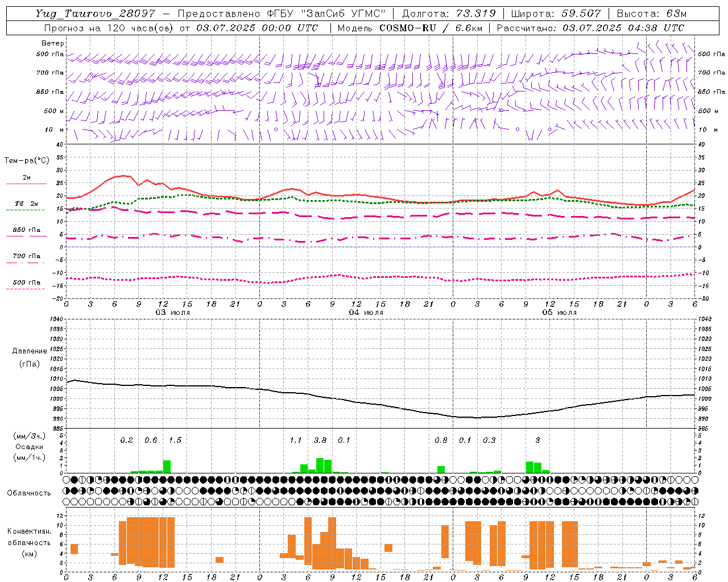Click the 3-hour precipitation value 3.8
Viewport: 728px width, 582px height.
pyautogui.click(x=320, y=440)
